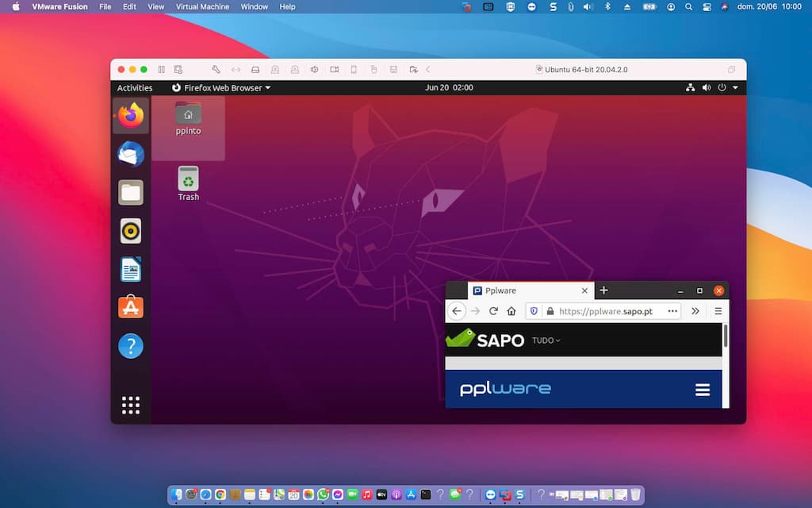
Task: Pause the virtual machine in VMware toolbar
Action: coord(162,70)
